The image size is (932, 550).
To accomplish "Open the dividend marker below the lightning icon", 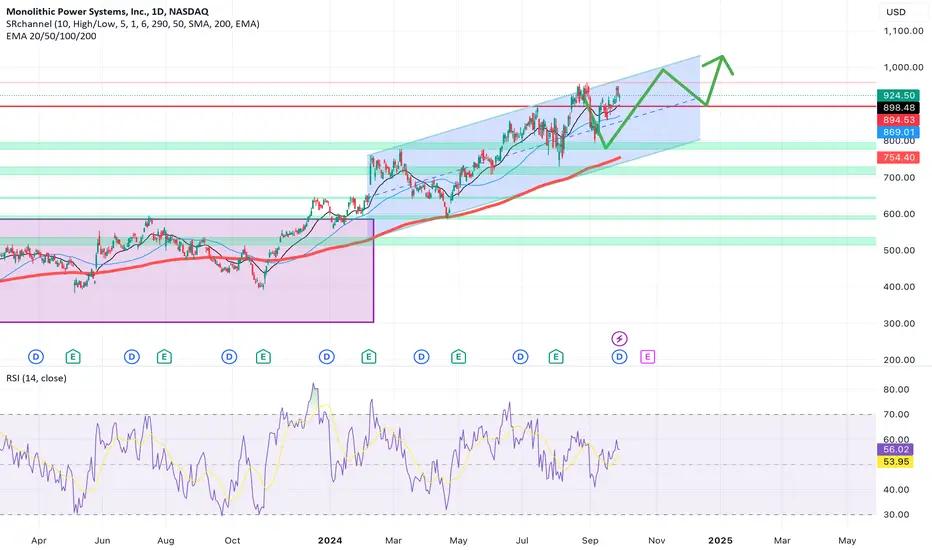I will point(619,357).
